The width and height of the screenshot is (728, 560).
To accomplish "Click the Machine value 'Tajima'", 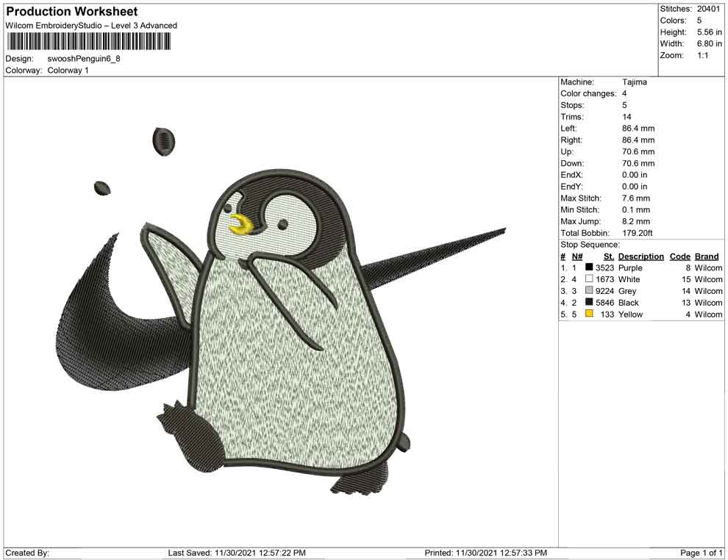I will tap(634, 82).
